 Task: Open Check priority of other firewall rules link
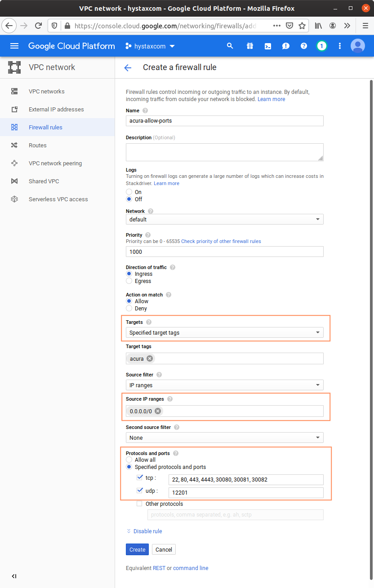click(221, 241)
